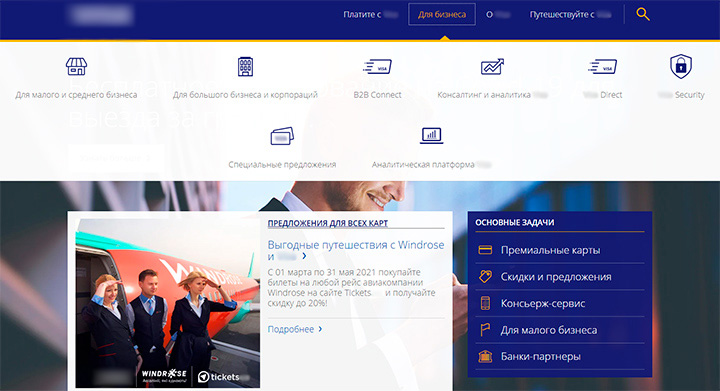Open the Путешествуйте с menu

[570, 15]
